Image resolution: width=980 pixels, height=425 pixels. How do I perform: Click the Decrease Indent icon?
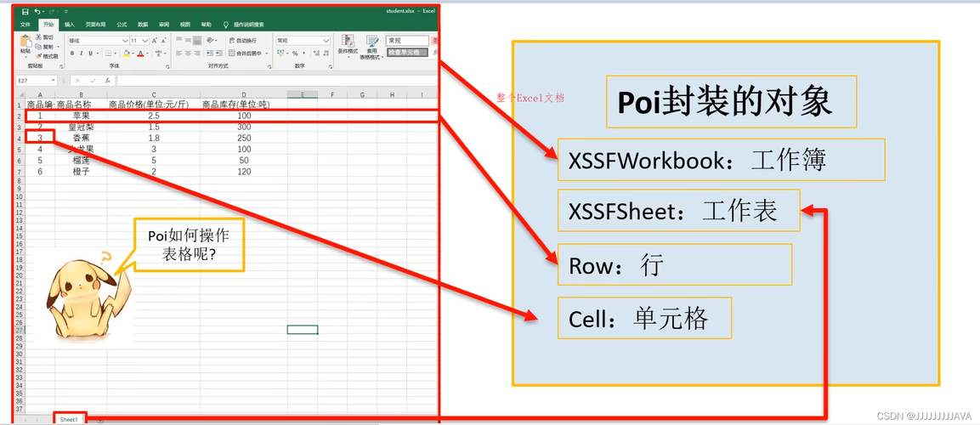coord(209,53)
